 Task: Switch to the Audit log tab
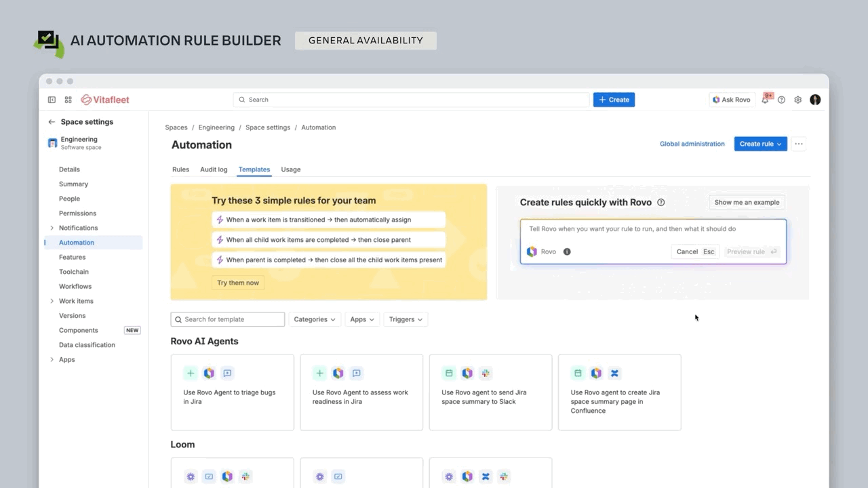tap(214, 169)
